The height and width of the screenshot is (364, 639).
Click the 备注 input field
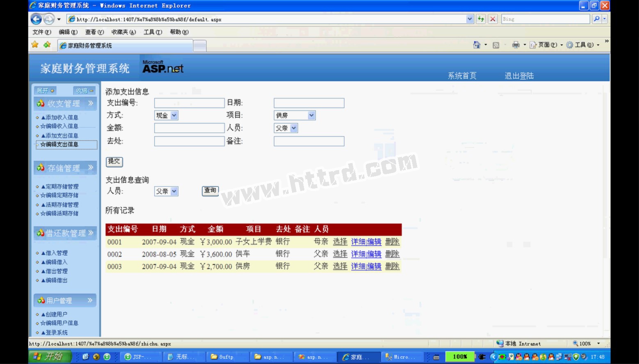point(309,141)
